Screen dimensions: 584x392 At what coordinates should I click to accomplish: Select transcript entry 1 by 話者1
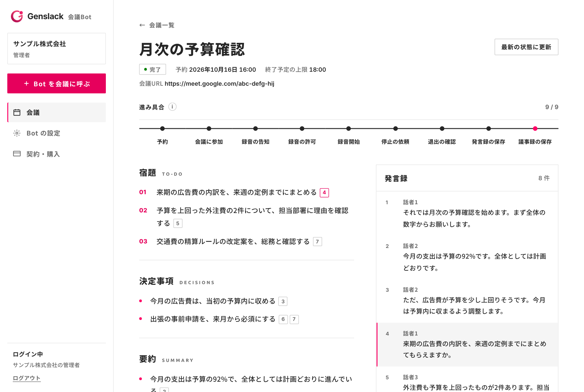(467, 213)
